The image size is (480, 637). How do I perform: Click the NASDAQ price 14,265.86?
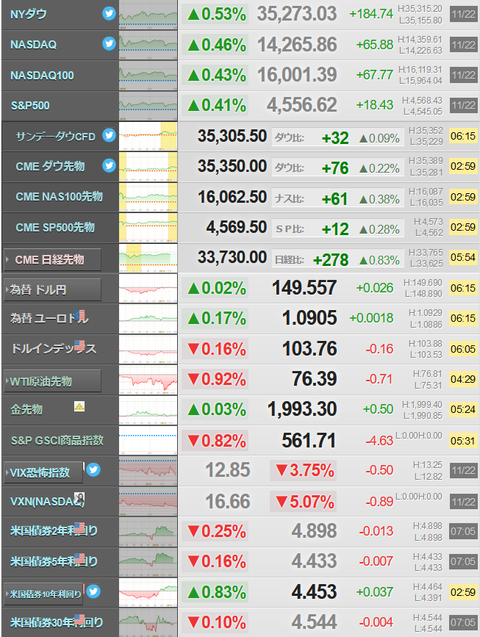(297, 44)
